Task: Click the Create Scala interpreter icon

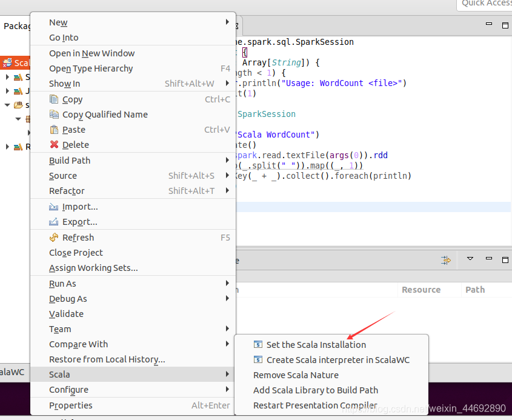Action: [258, 359]
